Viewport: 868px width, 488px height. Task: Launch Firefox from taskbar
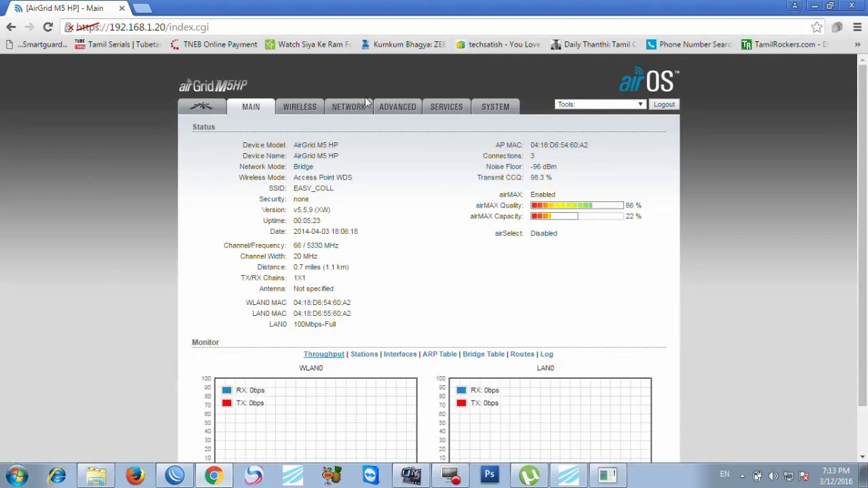(x=135, y=475)
